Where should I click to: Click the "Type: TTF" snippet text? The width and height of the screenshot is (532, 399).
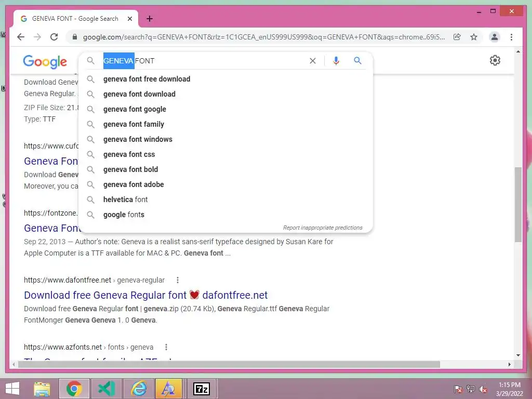pos(39,119)
